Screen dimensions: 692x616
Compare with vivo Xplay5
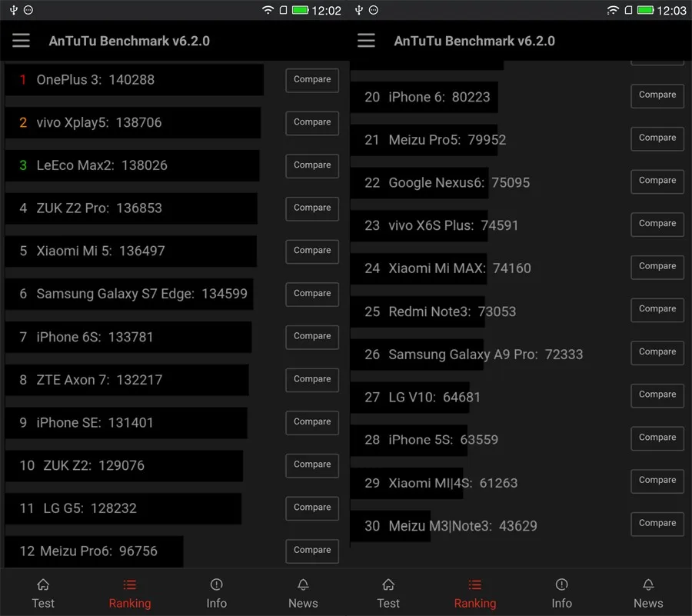312,123
